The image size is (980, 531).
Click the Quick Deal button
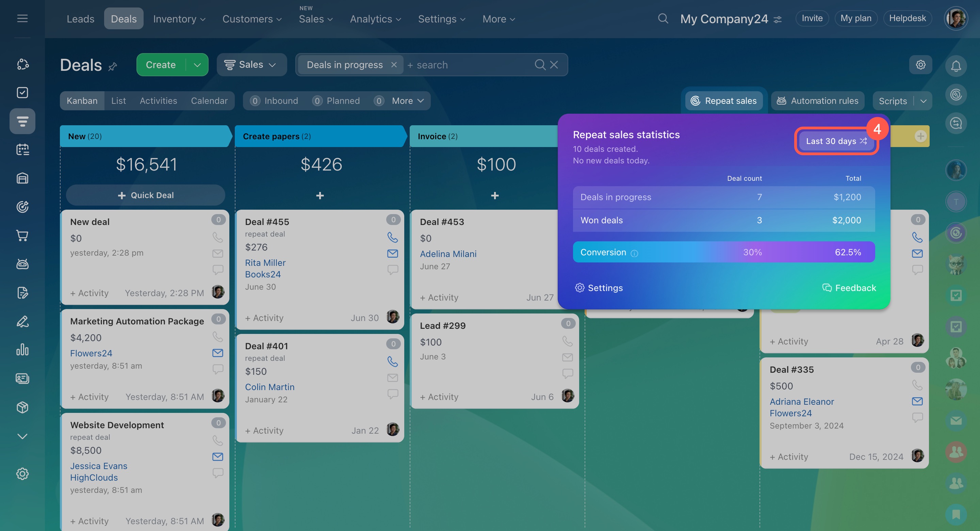(x=146, y=195)
